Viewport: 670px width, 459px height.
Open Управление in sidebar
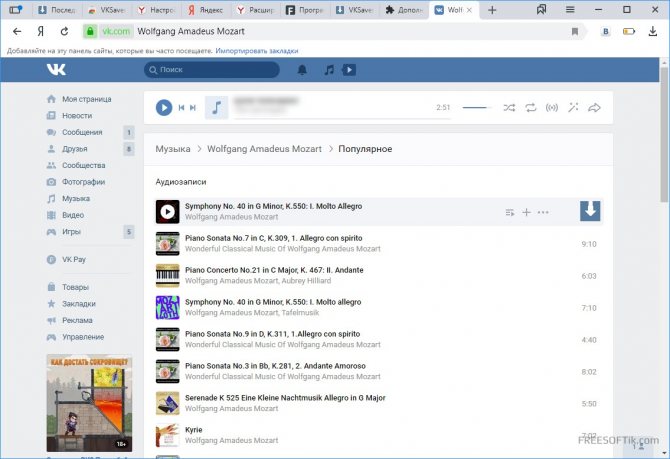point(83,337)
